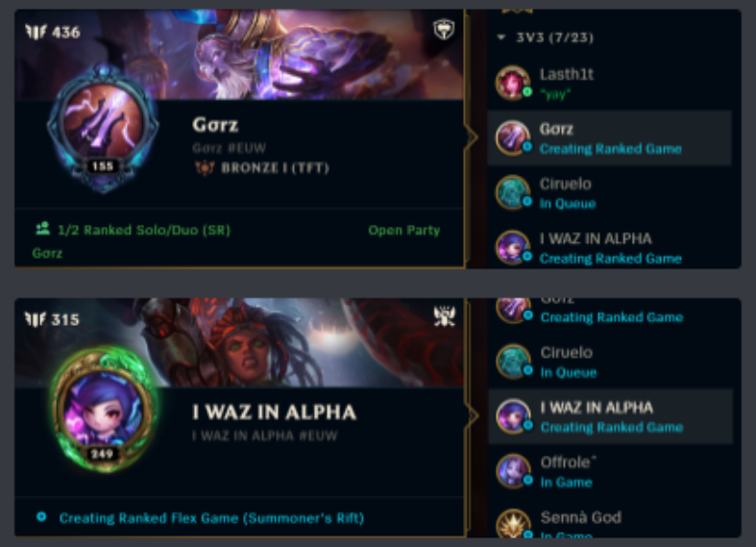The width and height of the screenshot is (756, 547).
Task: Select Ciruelo In Queue in lower list
Action: [610, 361]
